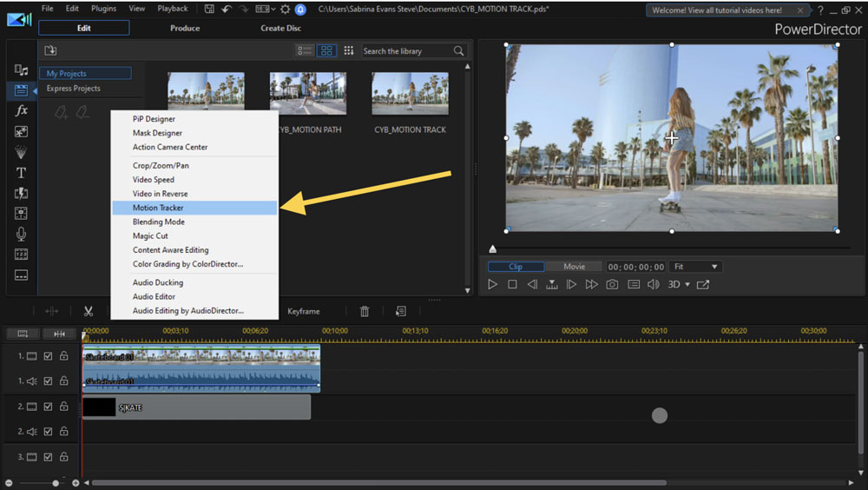
Task: Click the import media folder icon
Action: [50, 51]
